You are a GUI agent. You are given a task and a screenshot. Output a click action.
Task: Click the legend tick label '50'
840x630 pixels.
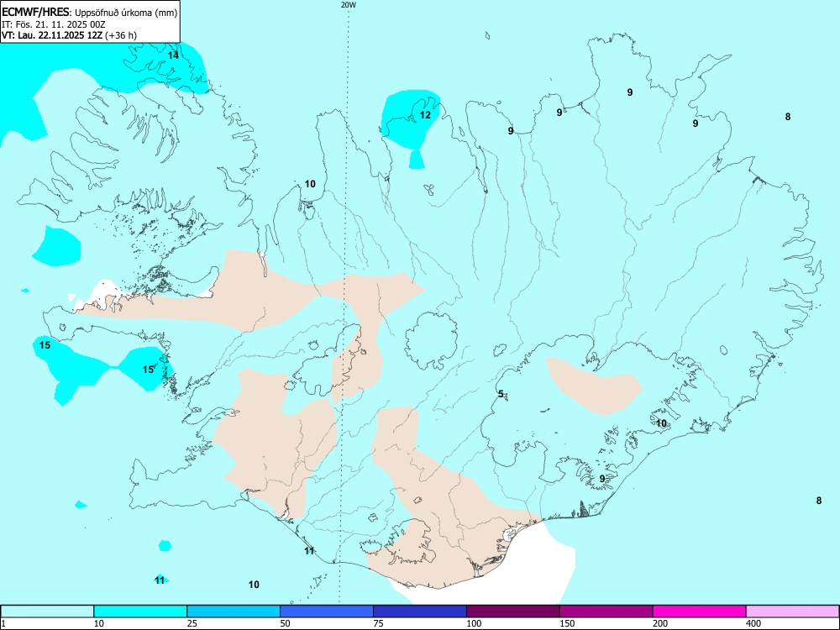pyautogui.click(x=286, y=623)
